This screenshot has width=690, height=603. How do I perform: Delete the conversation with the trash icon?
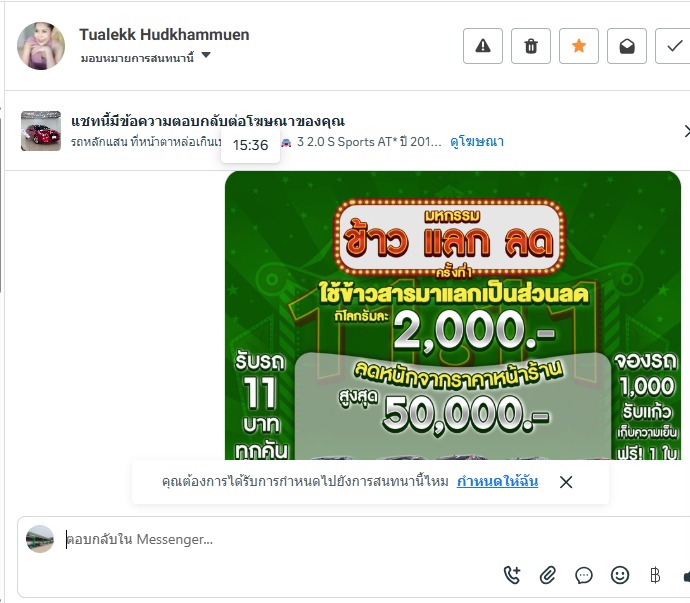(x=531, y=46)
